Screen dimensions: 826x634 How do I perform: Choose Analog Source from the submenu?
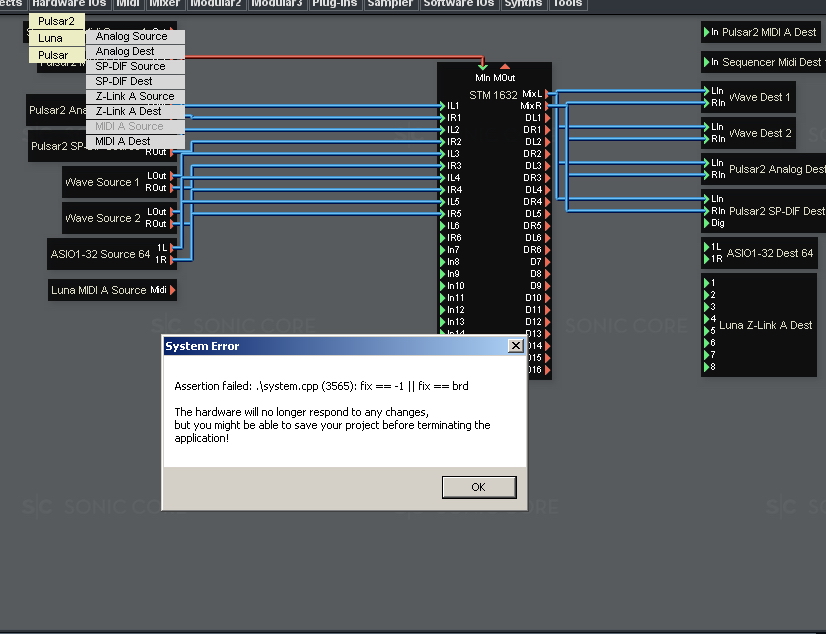pos(135,36)
